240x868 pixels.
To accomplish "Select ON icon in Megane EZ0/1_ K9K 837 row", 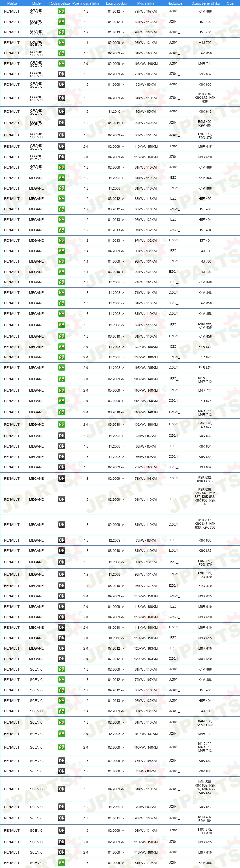I will 62,551.
